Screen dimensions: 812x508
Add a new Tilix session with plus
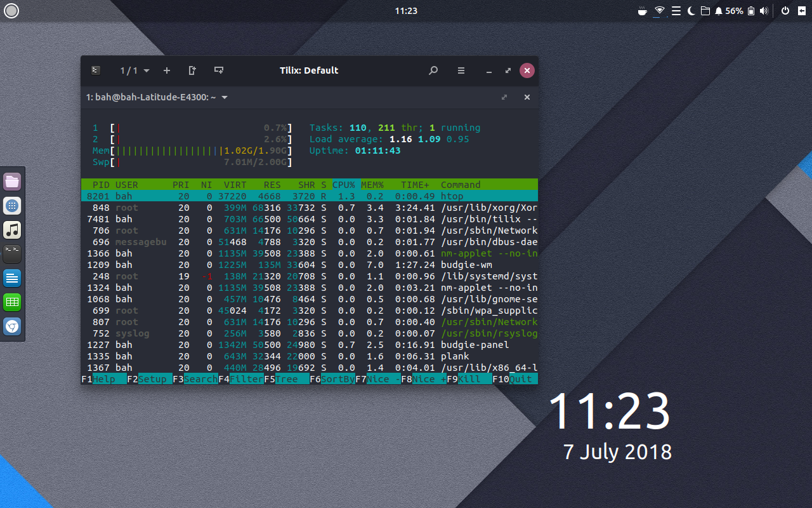pyautogui.click(x=167, y=70)
